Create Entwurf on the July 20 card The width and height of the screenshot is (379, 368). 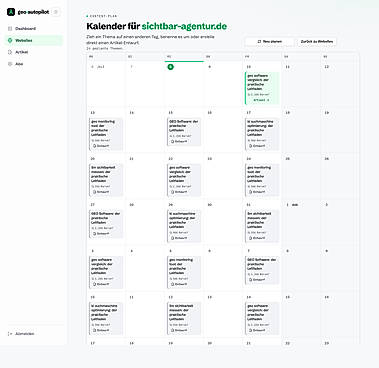tap(101, 192)
